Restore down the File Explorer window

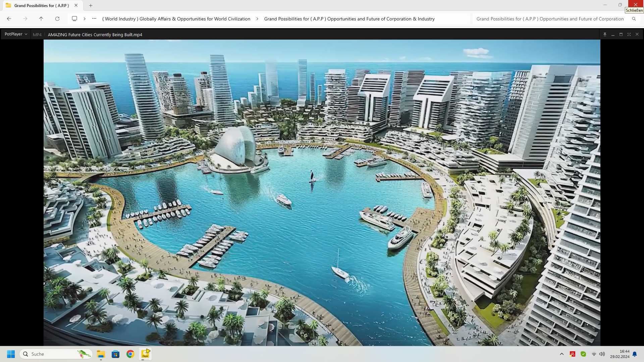click(x=620, y=5)
